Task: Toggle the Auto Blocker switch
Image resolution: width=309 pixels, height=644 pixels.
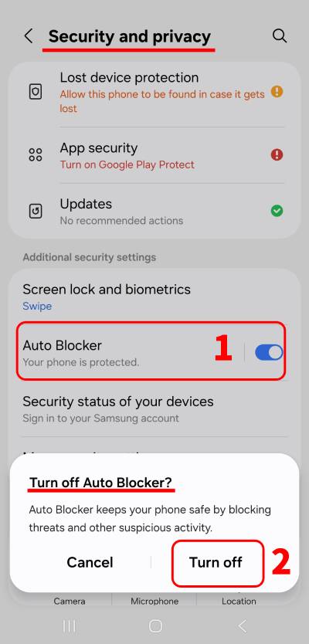Action: [x=269, y=352]
